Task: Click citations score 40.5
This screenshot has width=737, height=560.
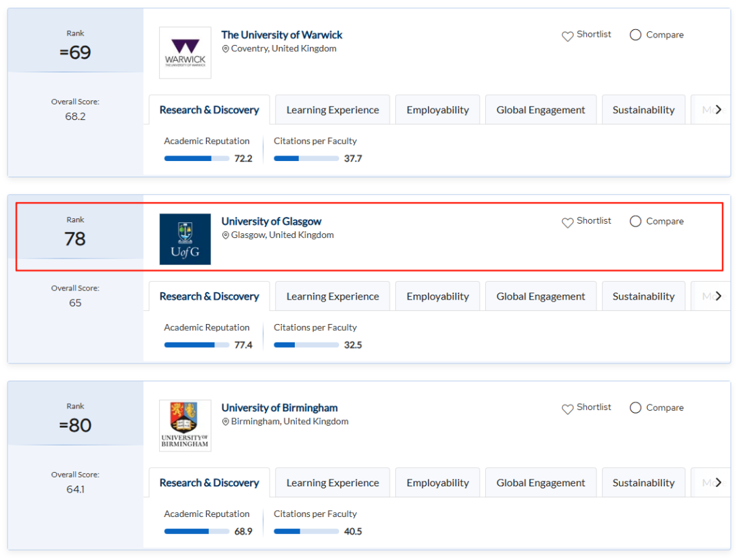Action: [x=353, y=531]
